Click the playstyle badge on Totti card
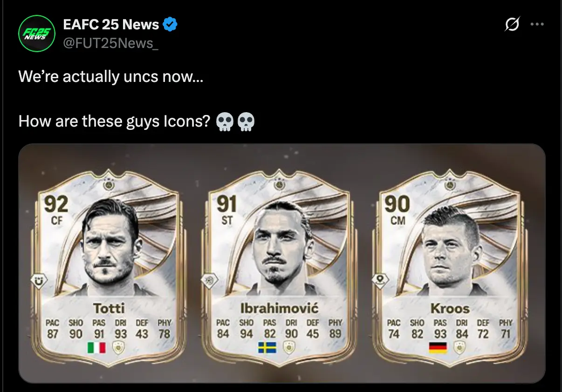Viewport: 562px width, 392px height. pyautogui.click(x=37, y=280)
